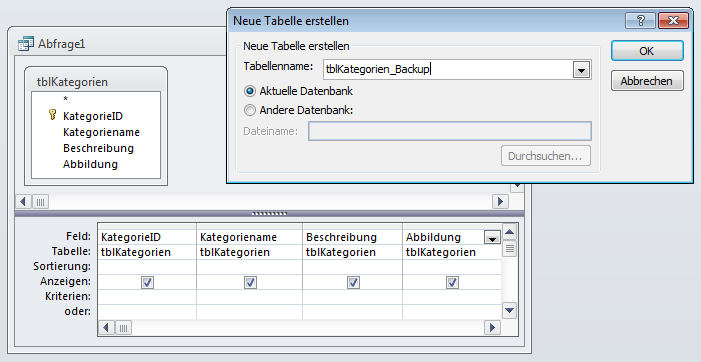Click the Tabelle cell under Beschreibung
The height and width of the screenshot is (362, 701).
(x=353, y=253)
